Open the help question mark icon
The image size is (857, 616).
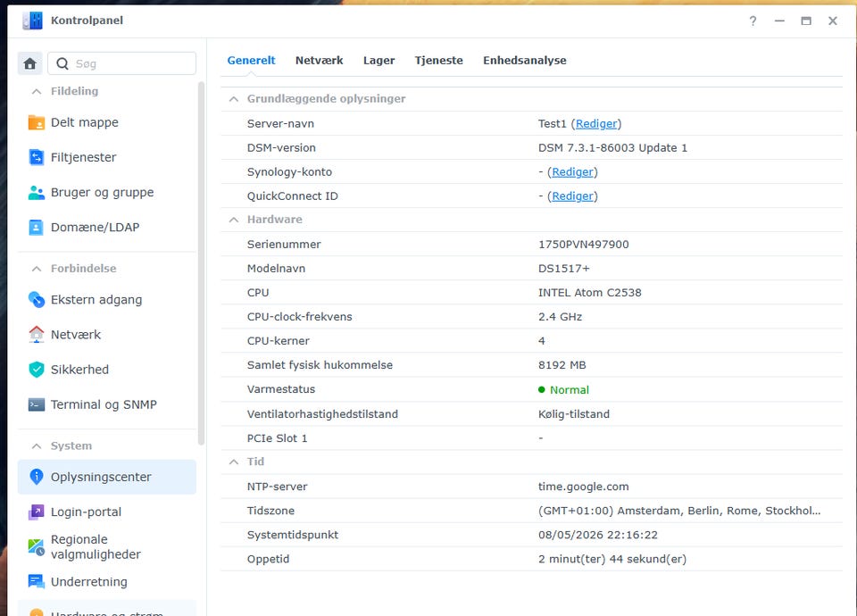click(x=753, y=21)
